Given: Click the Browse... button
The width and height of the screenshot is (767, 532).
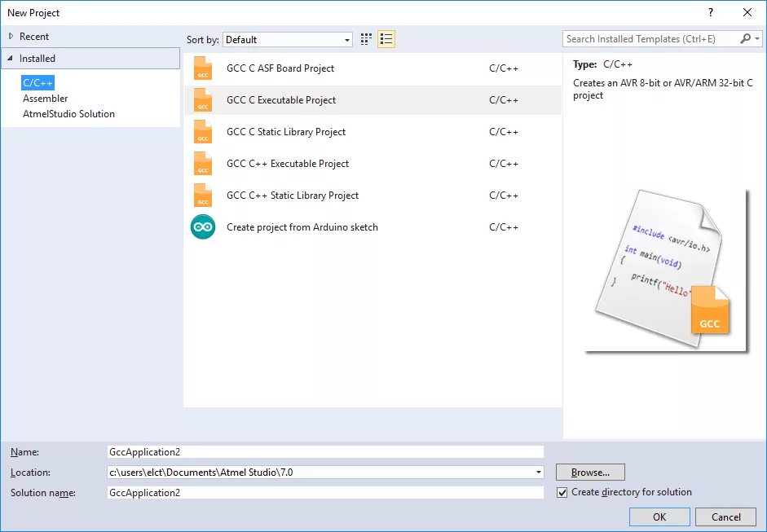Looking at the screenshot, I should click(x=590, y=473).
